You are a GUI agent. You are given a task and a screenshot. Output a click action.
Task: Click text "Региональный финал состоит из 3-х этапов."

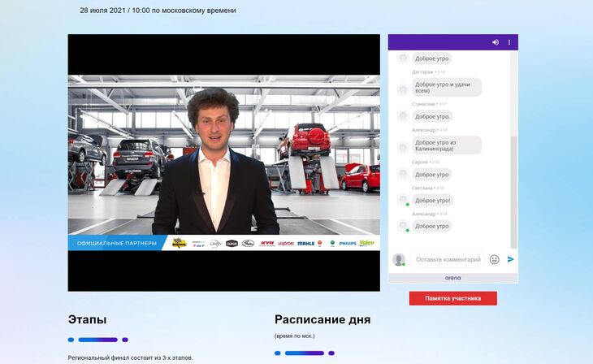point(131,357)
